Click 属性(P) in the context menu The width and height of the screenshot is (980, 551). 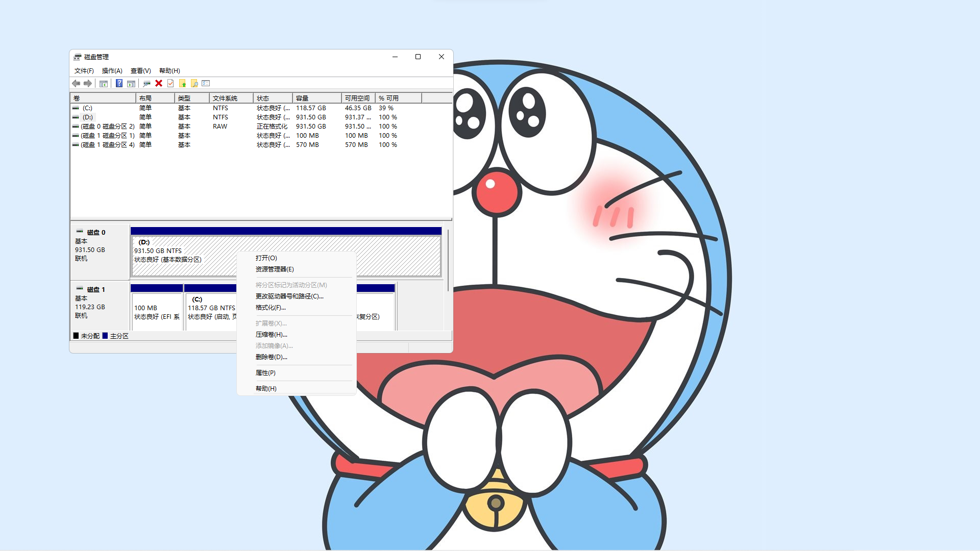tap(265, 373)
